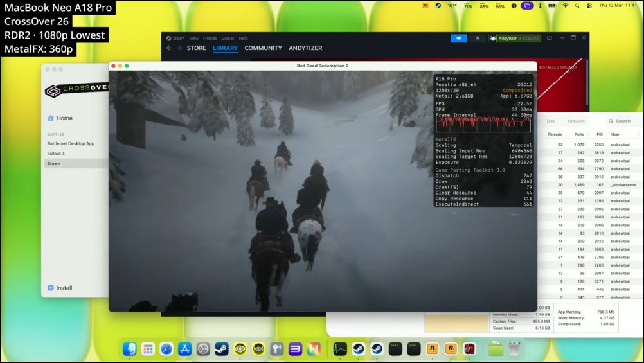Screen dimensions: 644x363
Task: Open Launchpad from the dock
Action: click(x=148, y=349)
